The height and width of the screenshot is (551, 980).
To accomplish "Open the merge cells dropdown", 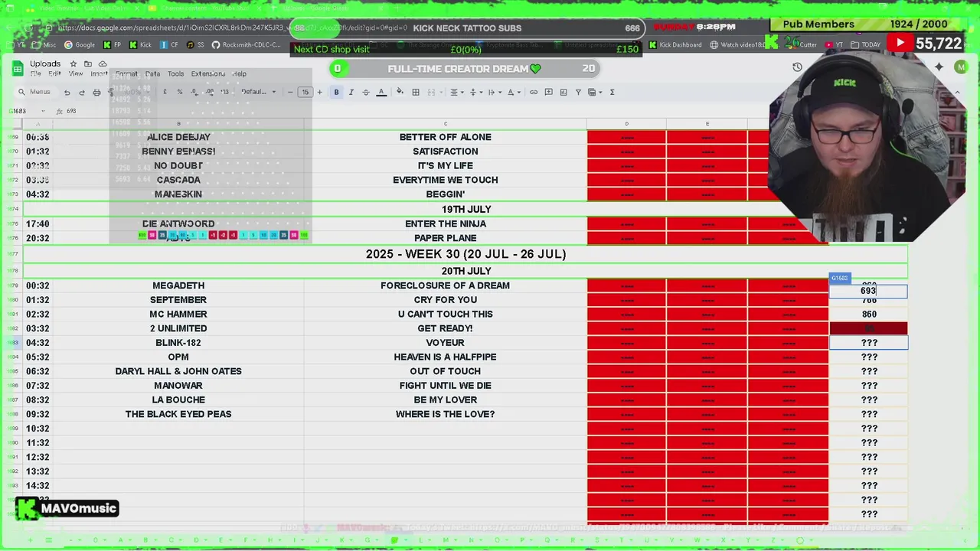I will coord(434,93).
